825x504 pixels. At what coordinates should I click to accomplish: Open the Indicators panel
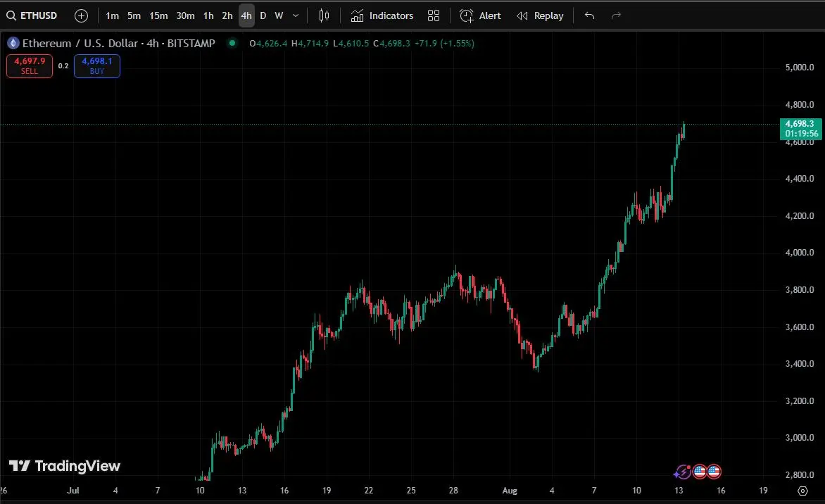coord(382,15)
